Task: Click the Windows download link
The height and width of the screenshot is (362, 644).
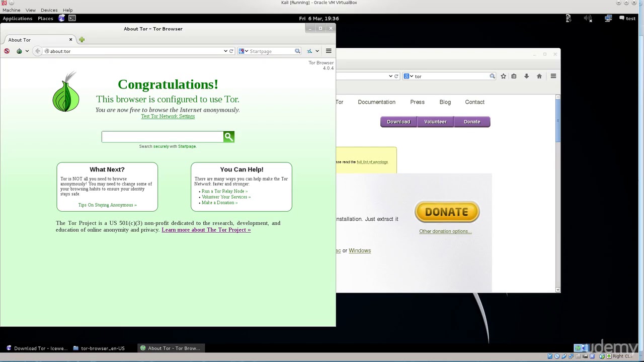Action: (360, 250)
